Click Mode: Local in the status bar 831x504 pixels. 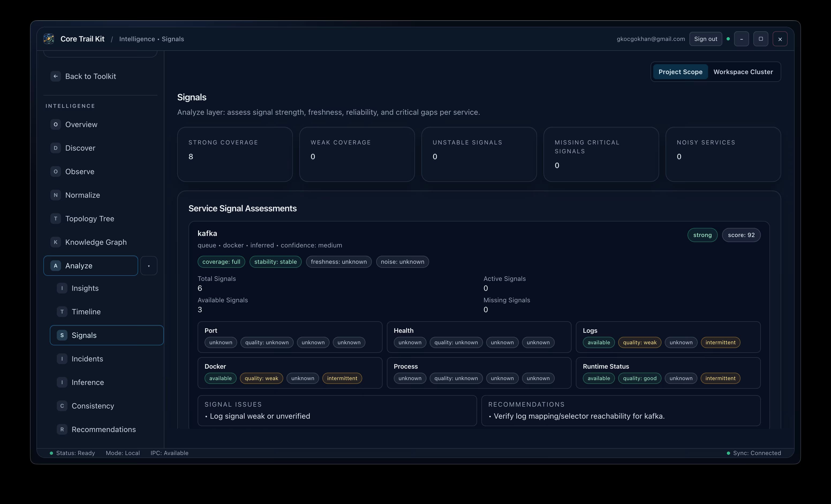[123, 453]
